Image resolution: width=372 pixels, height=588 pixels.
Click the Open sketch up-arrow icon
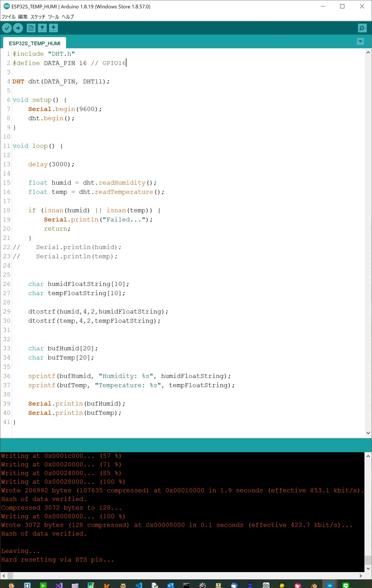42,28
